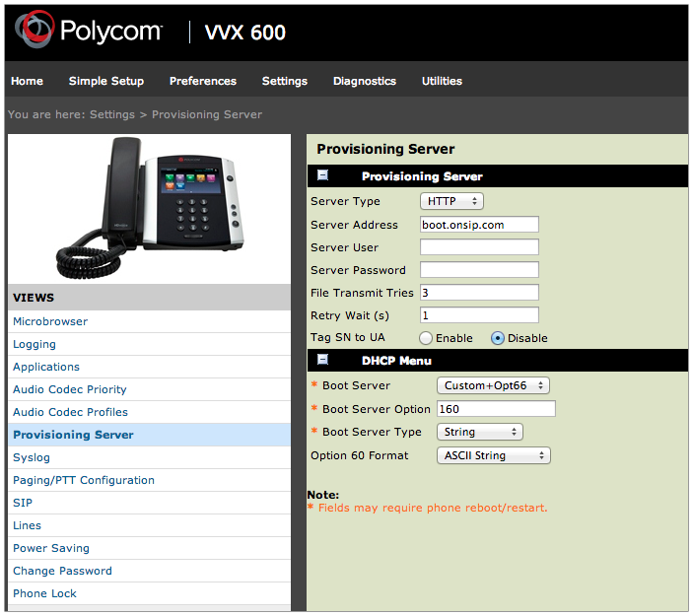Screen dimensions: 693x616
Task: Open the Boot Server Custom+Opt66 dropdown
Action: (493, 385)
